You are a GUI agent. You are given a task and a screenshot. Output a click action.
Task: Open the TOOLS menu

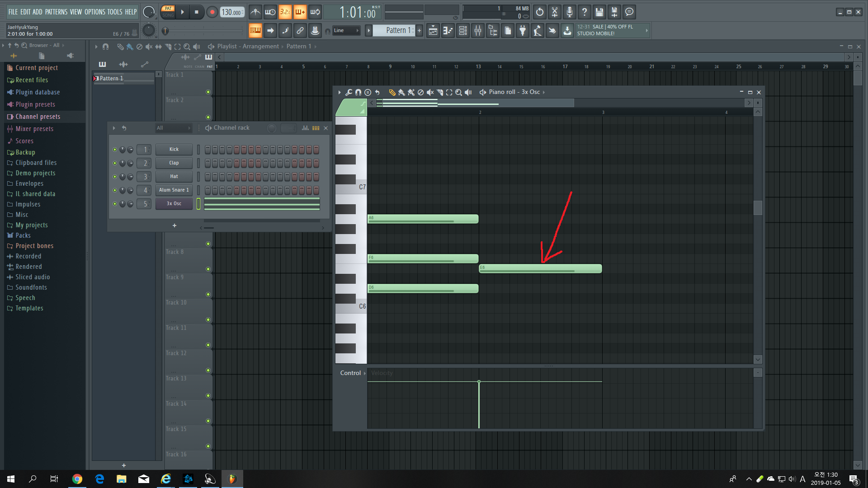115,12
